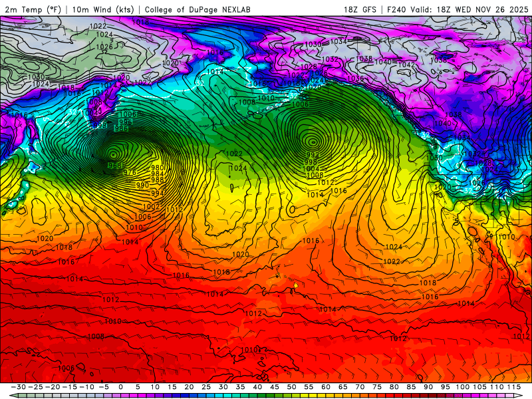Click the 70 label on temperature scale

coord(360,387)
